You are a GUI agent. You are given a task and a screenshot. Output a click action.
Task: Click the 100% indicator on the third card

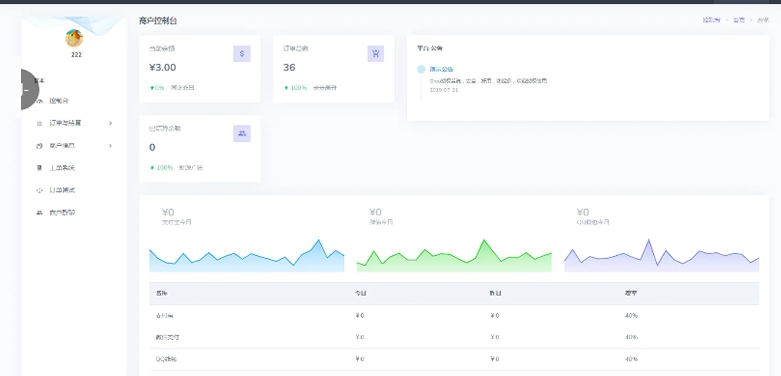[x=161, y=168]
